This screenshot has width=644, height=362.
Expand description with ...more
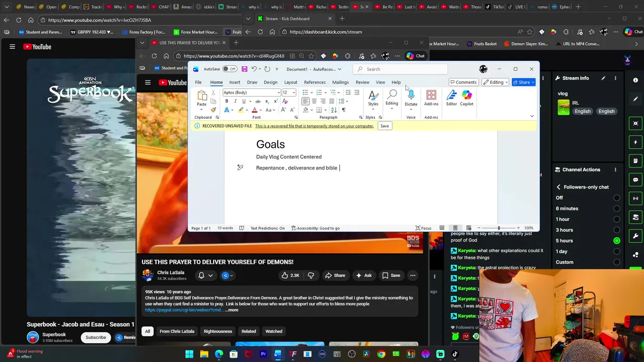coord(231,310)
